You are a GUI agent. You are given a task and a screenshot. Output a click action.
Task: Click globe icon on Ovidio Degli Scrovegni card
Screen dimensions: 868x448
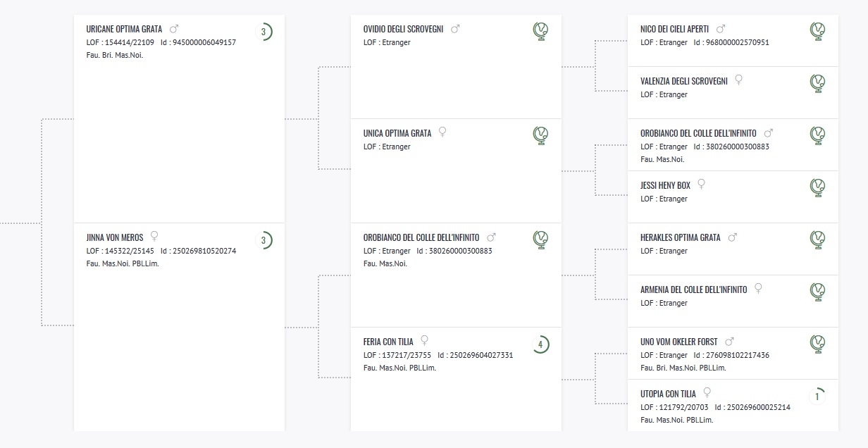[x=540, y=32]
